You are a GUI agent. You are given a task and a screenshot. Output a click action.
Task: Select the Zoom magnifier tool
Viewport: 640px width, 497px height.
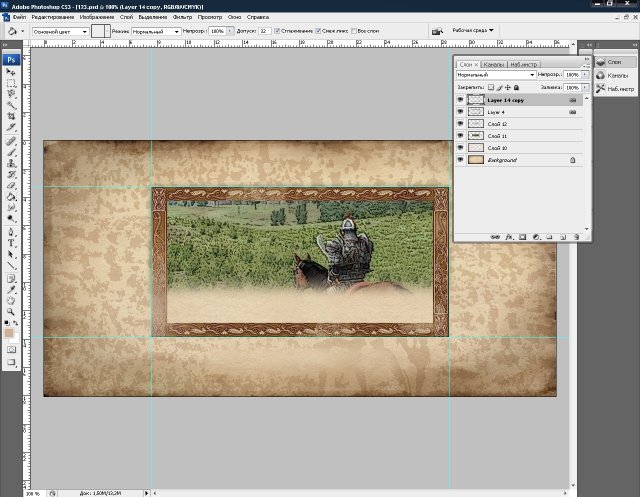pyautogui.click(x=12, y=312)
